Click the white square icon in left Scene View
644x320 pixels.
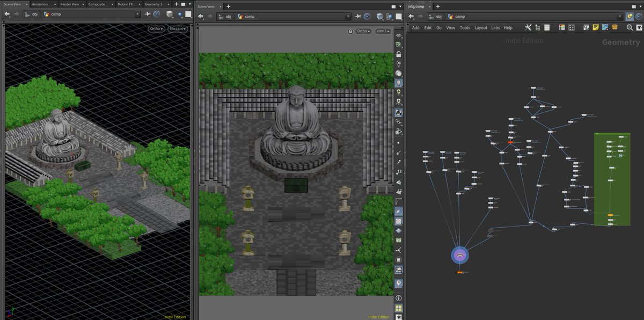pos(188,14)
